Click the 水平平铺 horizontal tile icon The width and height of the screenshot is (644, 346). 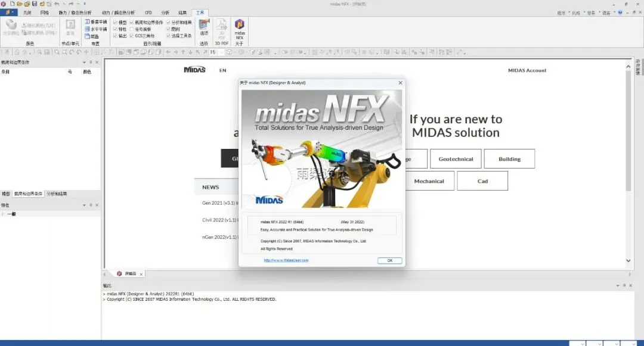pyautogui.click(x=87, y=29)
